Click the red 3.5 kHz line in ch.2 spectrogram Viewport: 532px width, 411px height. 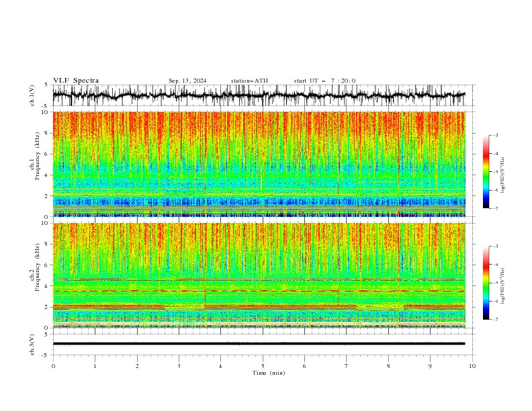coord(259,291)
